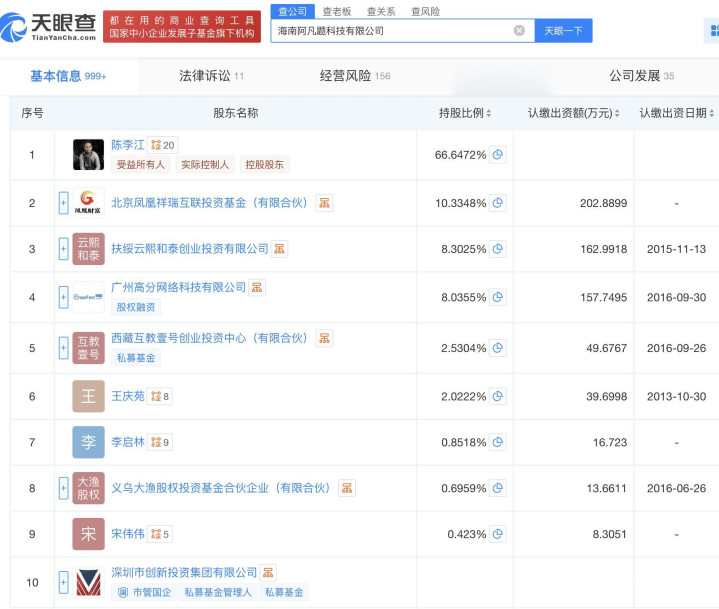Click the 天眼一下 search button
Screen dimensions: 719x609
tap(563, 31)
